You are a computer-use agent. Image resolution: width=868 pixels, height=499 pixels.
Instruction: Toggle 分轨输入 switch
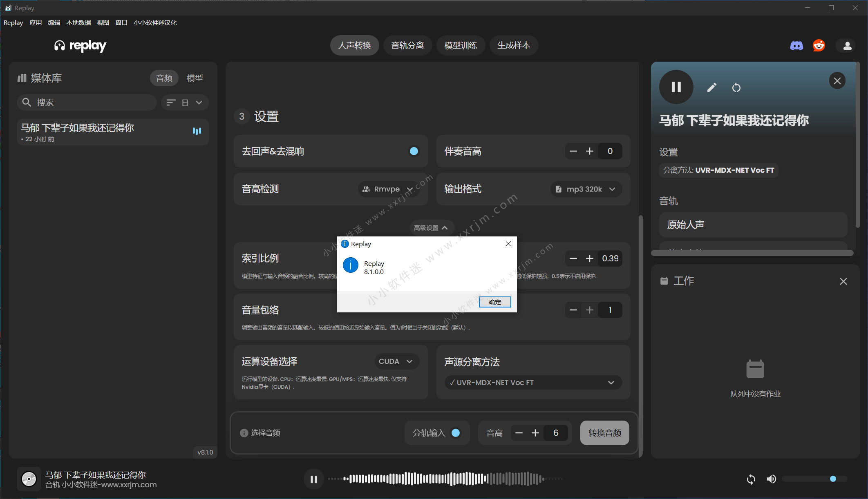click(x=455, y=433)
